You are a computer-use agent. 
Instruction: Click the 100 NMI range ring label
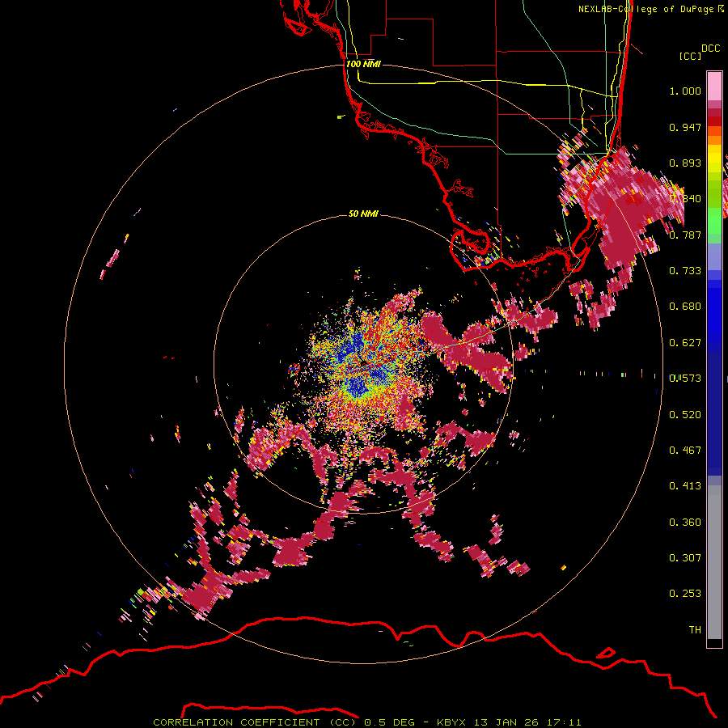(x=363, y=64)
